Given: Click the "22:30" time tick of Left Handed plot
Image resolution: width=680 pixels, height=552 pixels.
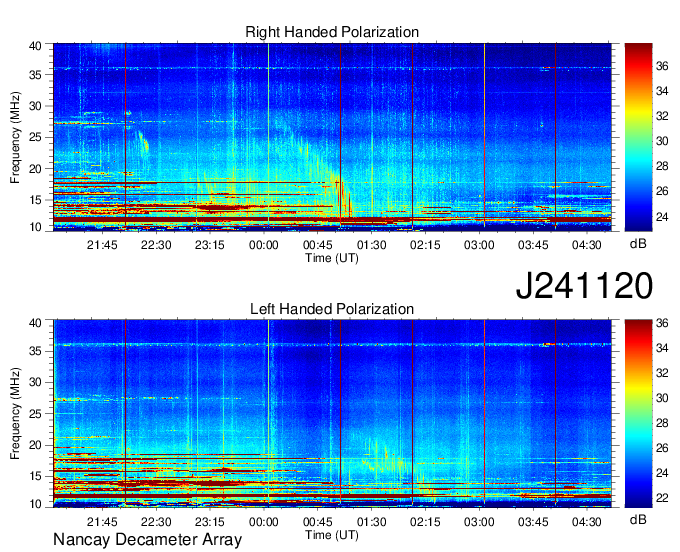Looking at the screenshot, I should pyautogui.click(x=156, y=521).
